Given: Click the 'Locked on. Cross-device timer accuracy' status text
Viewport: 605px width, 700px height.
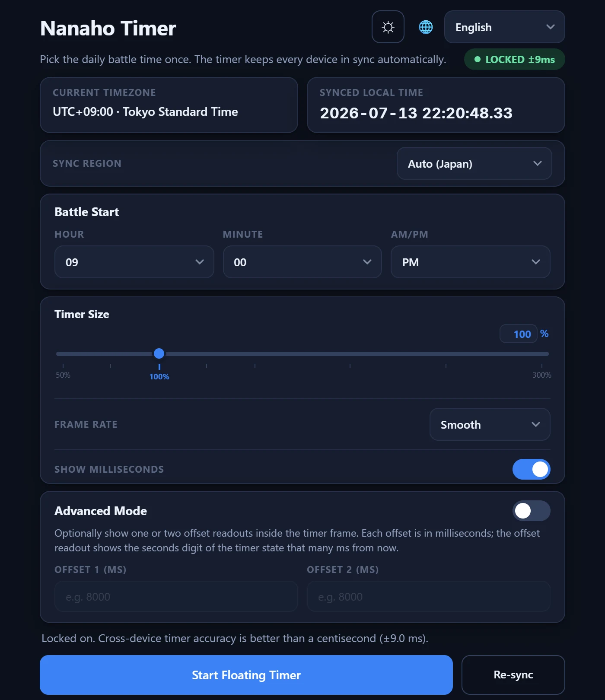Looking at the screenshot, I should click(235, 638).
